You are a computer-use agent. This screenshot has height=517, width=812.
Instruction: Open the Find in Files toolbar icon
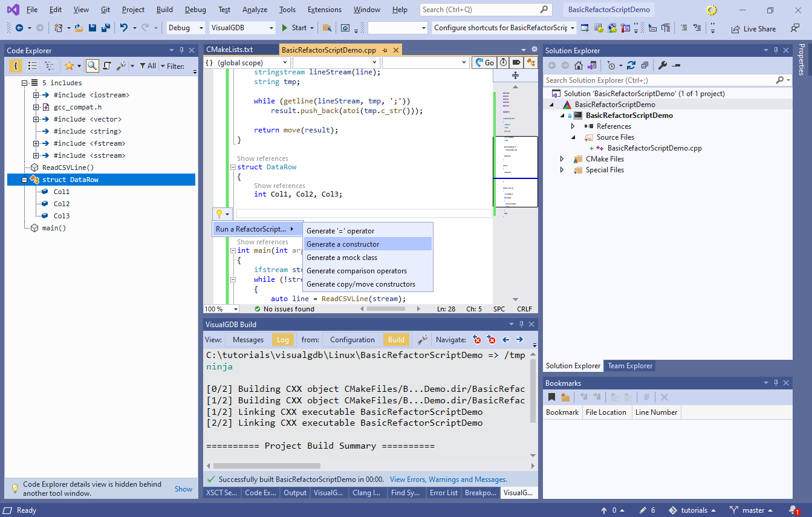pos(326,28)
